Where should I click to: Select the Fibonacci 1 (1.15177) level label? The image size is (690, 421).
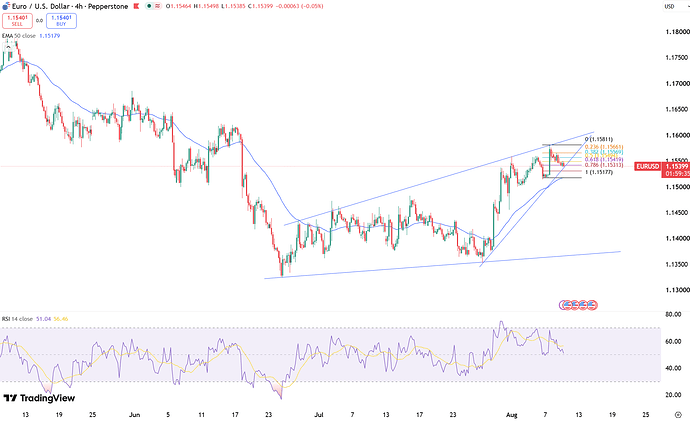(x=598, y=172)
